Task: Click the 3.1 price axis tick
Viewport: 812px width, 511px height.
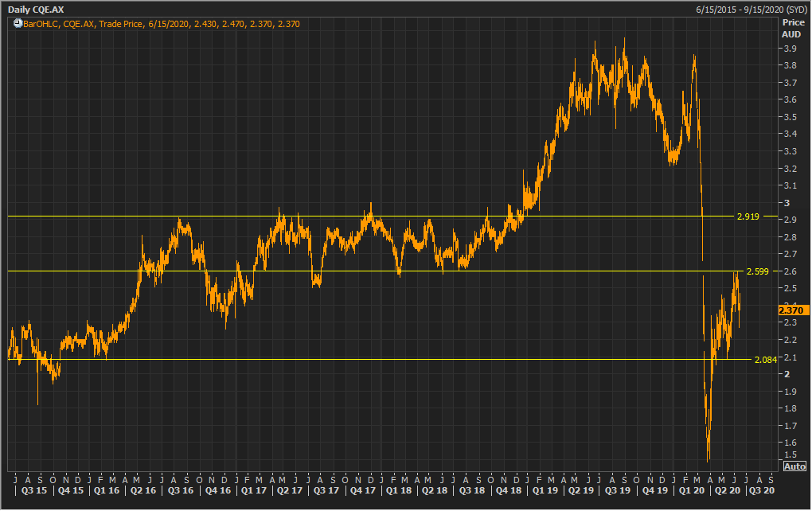Action: click(x=791, y=186)
